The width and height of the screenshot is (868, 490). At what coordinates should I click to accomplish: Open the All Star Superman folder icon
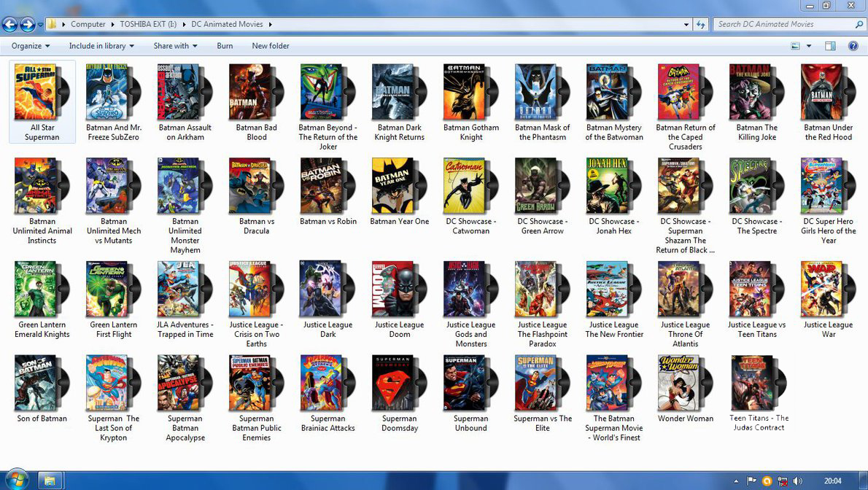tap(42, 92)
